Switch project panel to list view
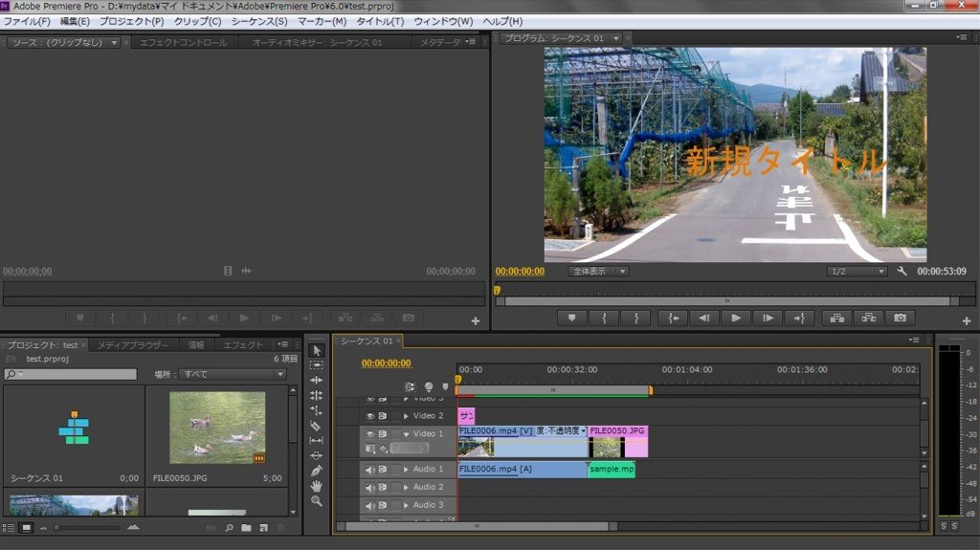Screen dimensions: 980x550 click(x=9, y=528)
